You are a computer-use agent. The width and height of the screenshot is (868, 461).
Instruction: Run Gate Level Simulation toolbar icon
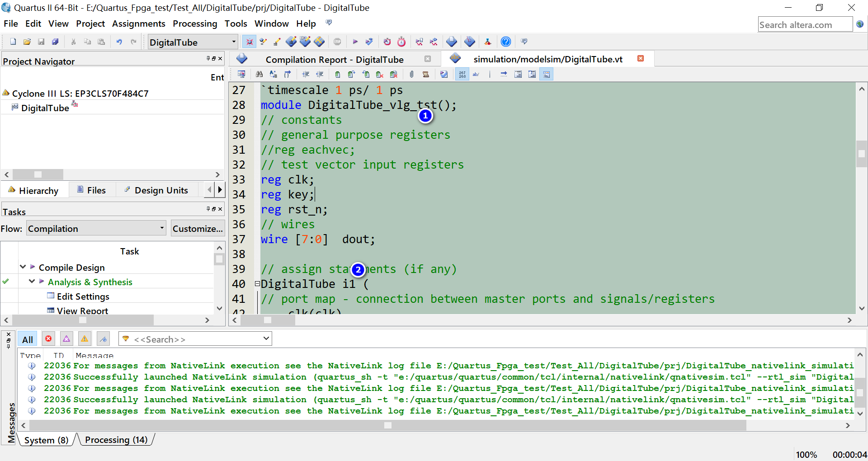pos(434,42)
